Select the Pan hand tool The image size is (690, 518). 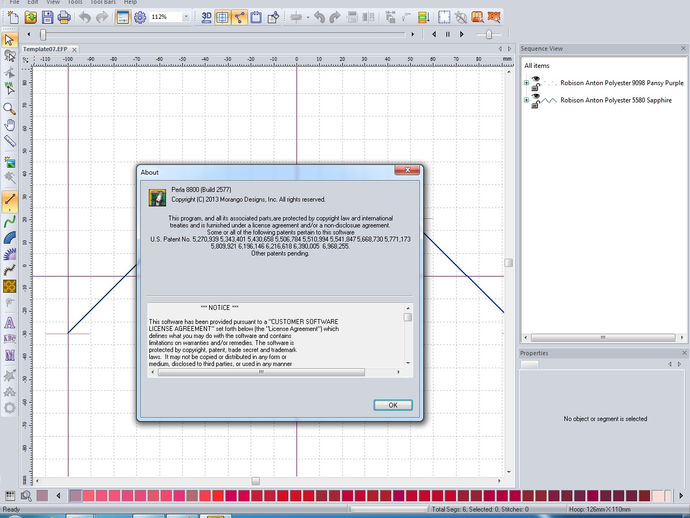pos(9,125)
